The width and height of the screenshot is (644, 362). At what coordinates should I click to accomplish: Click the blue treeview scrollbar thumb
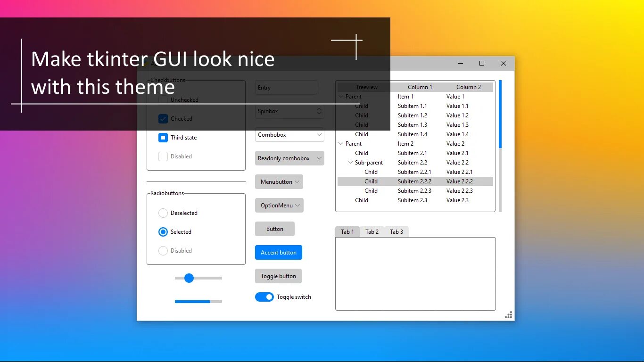point(500,115)
